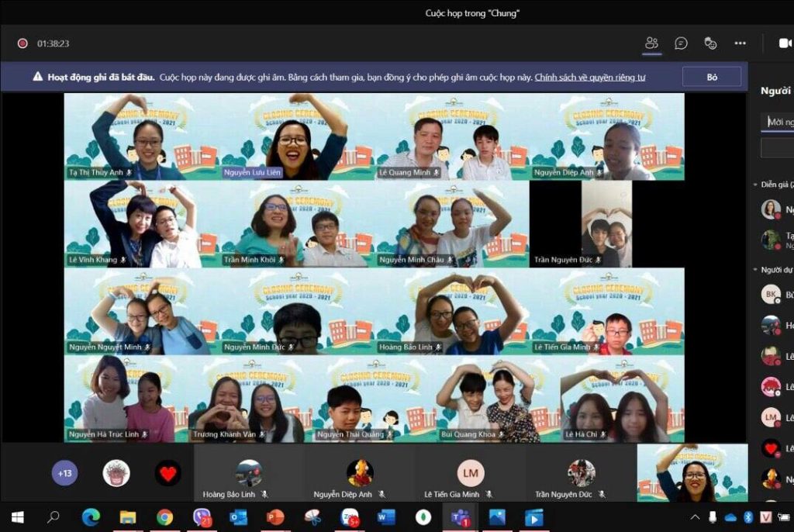794x532 pixels.
Task: Collapse the Người dự attendees section
Action: click(x=755, y=270)
